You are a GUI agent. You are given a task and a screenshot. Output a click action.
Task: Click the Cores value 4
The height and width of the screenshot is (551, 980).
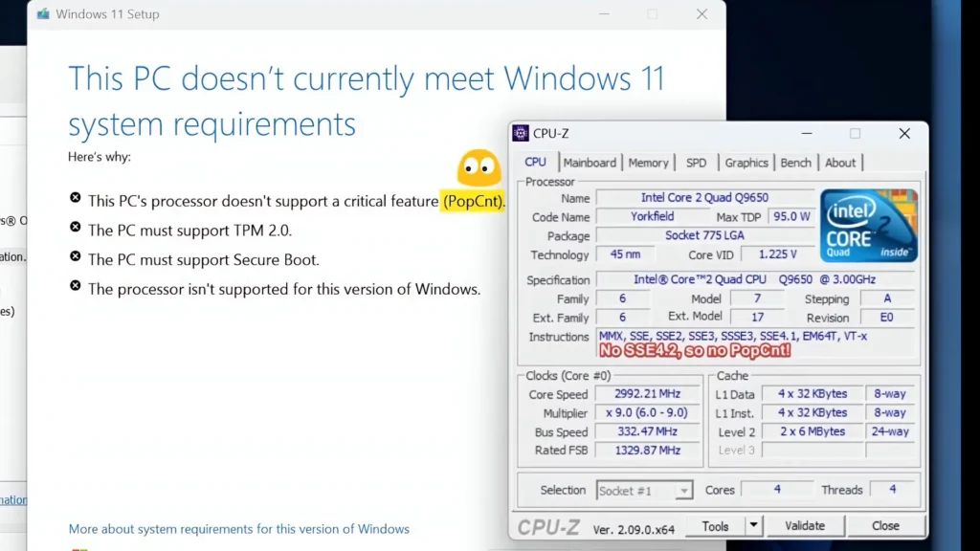777,489
